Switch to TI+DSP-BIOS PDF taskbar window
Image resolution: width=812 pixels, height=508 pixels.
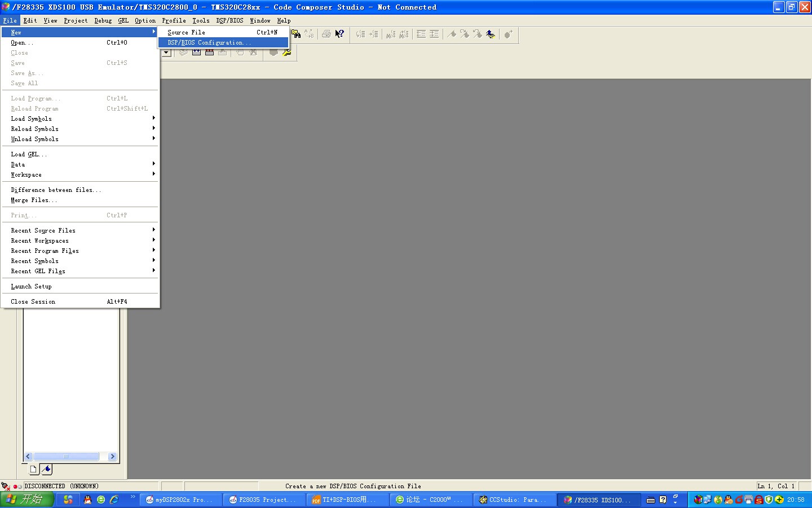coord(348,500)
